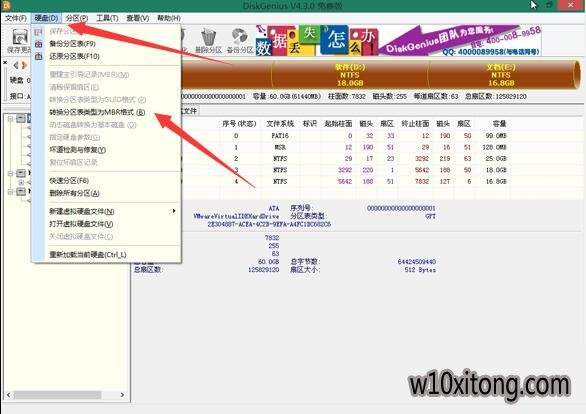Click the GPT partition table type value
The image size is (586, 414).
tap(430, 216)
